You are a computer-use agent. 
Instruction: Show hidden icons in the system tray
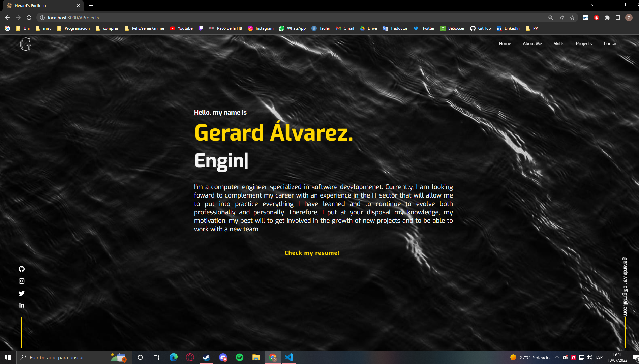557,357
